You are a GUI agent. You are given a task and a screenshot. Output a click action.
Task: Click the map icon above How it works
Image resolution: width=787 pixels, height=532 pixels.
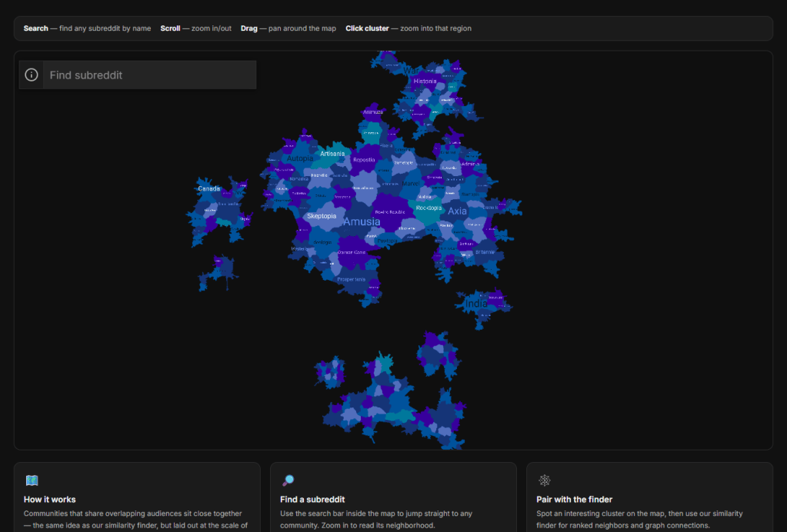(32, 480)
